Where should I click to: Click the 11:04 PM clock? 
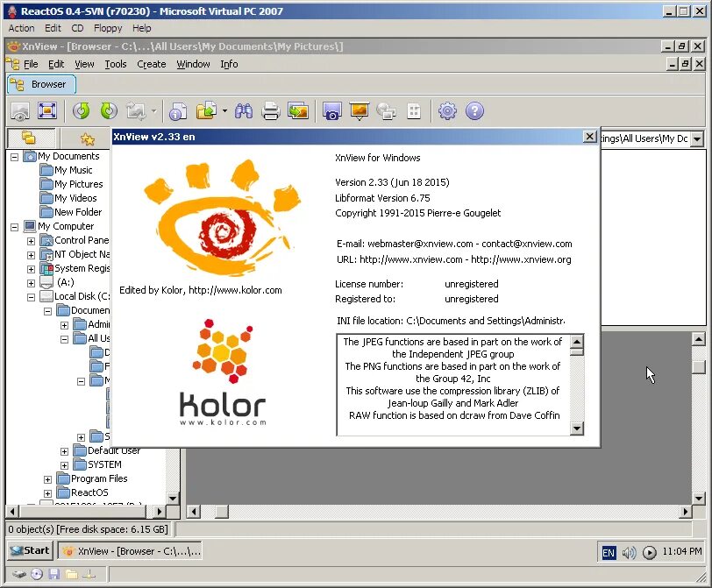pos(682,552)
